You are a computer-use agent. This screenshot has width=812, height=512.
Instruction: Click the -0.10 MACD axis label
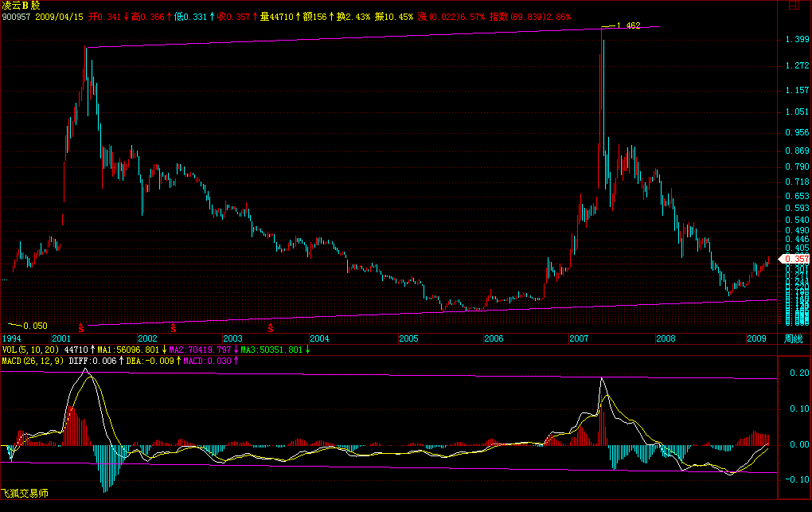click(797, 479)
